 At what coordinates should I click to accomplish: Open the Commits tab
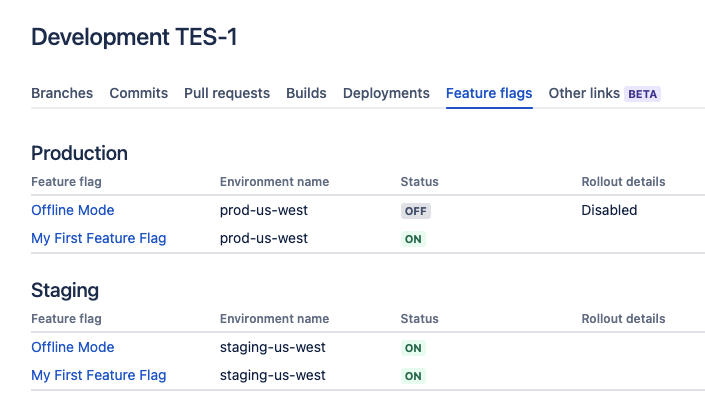click(x=138, y=93)
